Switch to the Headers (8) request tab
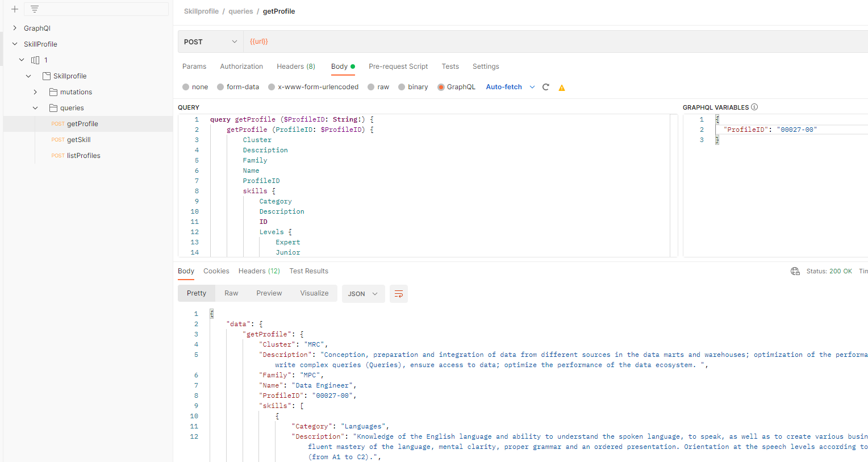 point(295,66)
